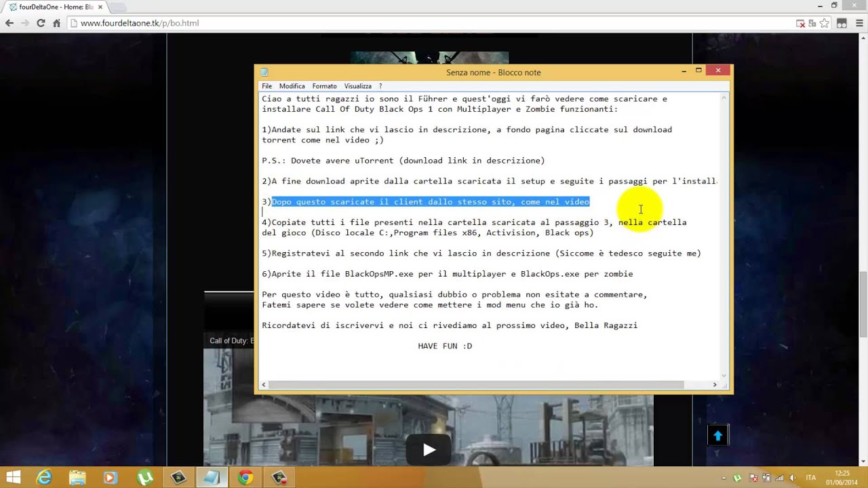The height and width of the screenshot is (488, 868).
Task: Open Notepad File menu
Action: [267, 86]
